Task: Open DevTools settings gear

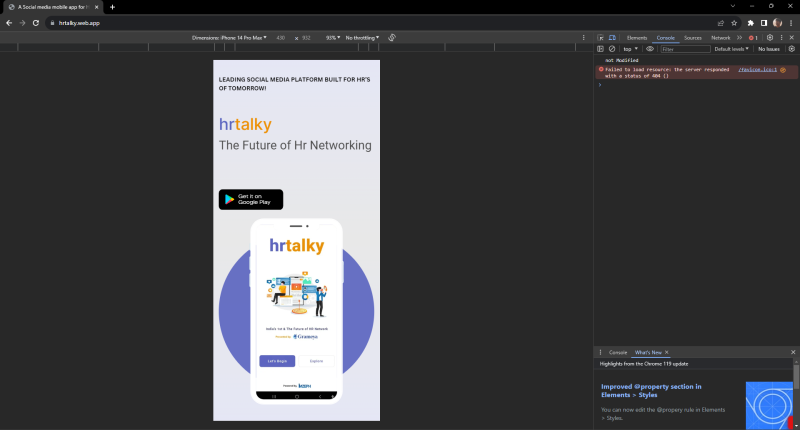Action: pos(770,38)
